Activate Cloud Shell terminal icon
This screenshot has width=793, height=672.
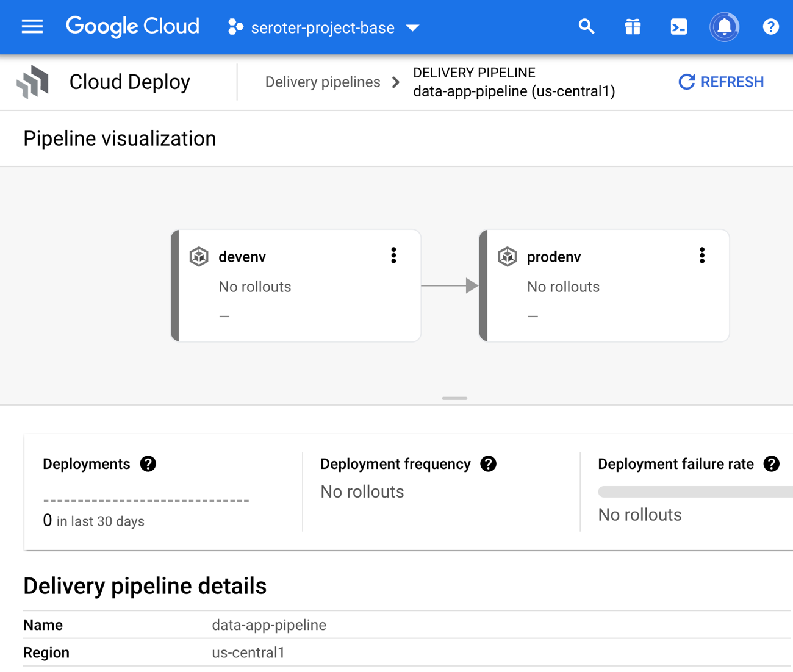click(x=678, y=27)
